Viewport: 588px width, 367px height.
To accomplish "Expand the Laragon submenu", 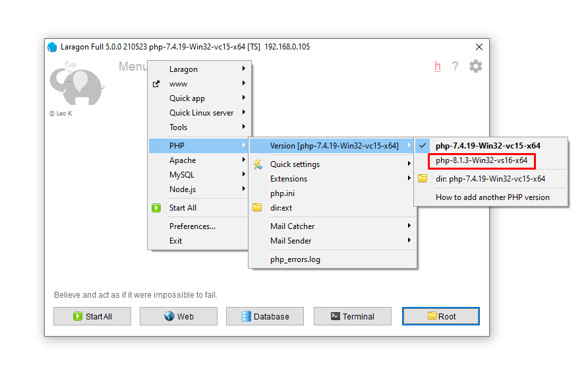I will coord(199,69).
